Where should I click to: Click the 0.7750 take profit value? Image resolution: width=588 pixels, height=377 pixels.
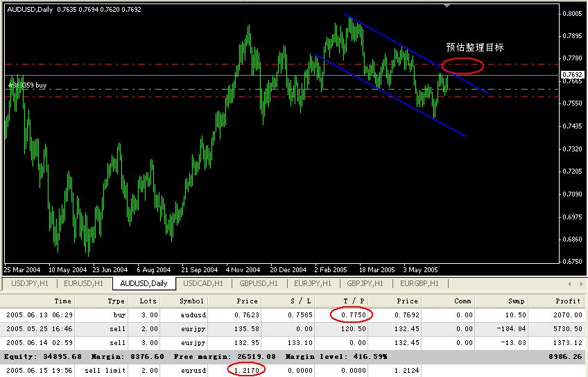(x=354, y=315)
